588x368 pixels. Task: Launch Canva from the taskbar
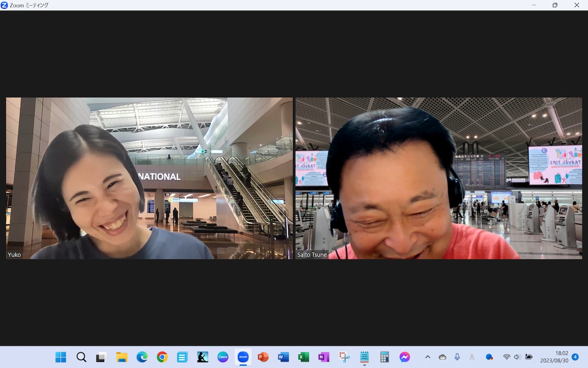(x=223, y=357)
